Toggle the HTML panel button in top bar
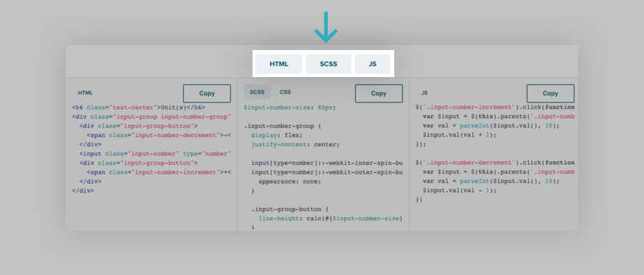This screenshot has height=275, width=644. pos(279,64)
